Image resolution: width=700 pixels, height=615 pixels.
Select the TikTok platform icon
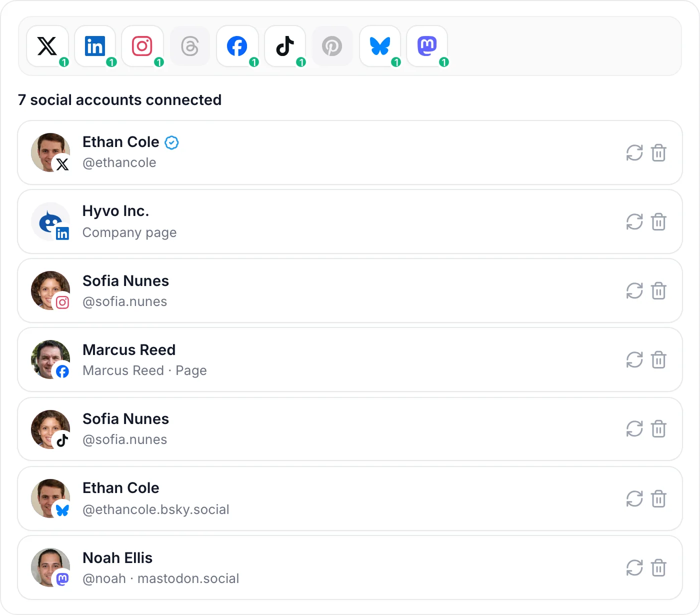(x=285, y=46)
